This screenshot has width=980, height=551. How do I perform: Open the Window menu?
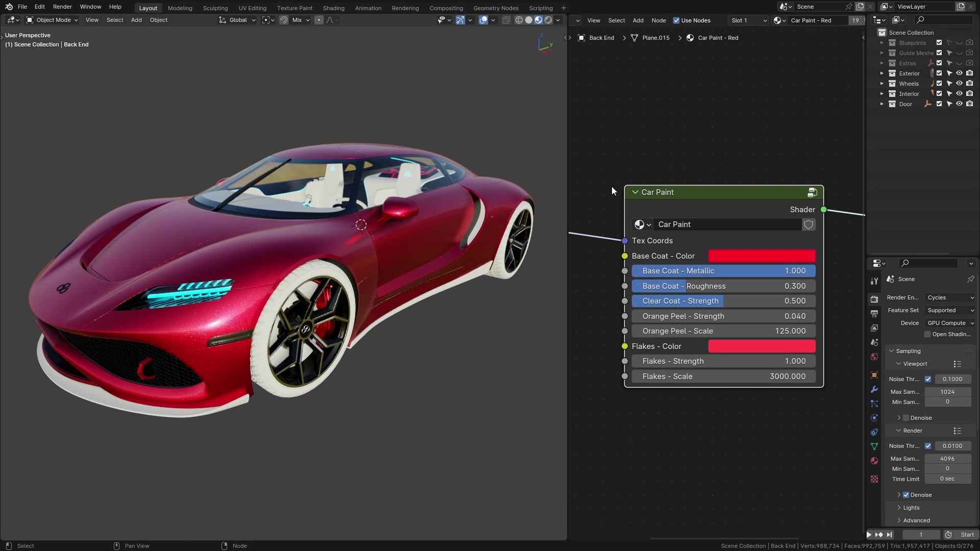pos(90,7)
